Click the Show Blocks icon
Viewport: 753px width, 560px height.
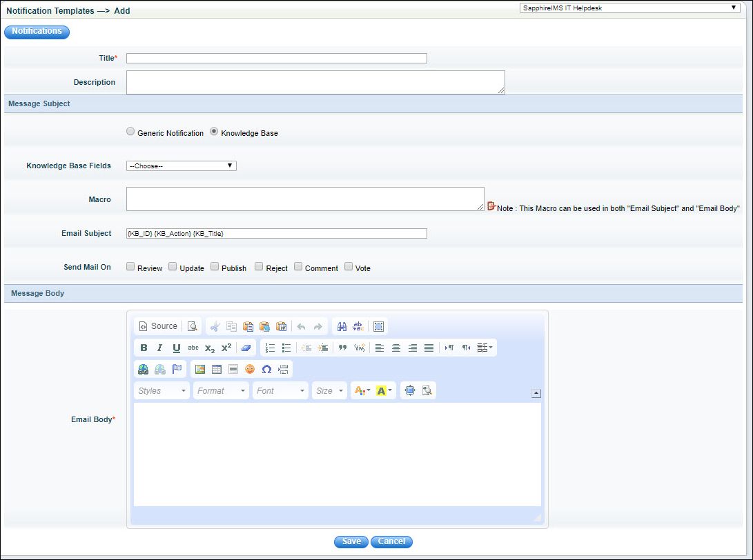coord(427,390)
